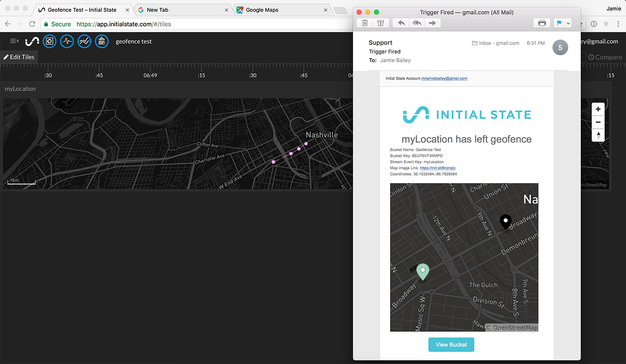Open the Waves view icon

[x=67, y=41]
